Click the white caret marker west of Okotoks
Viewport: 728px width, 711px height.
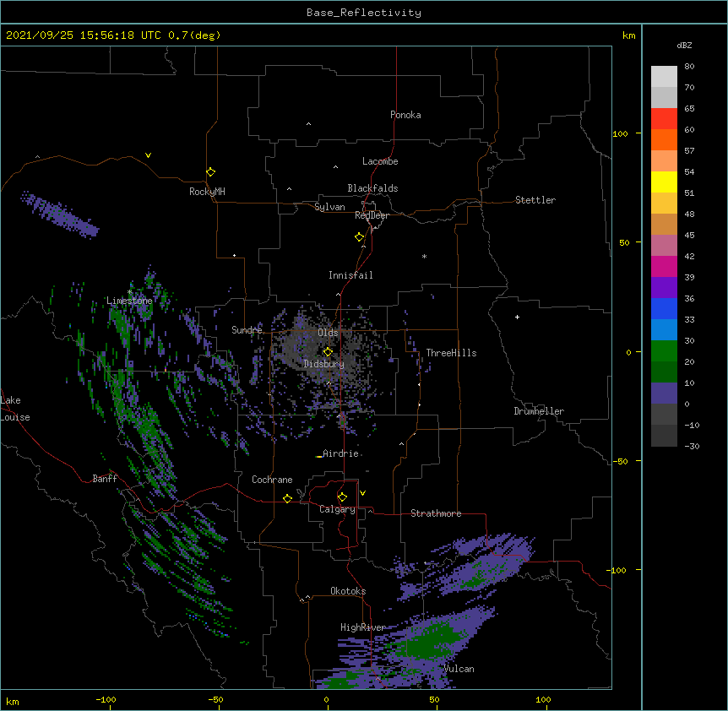click(307, 597)
